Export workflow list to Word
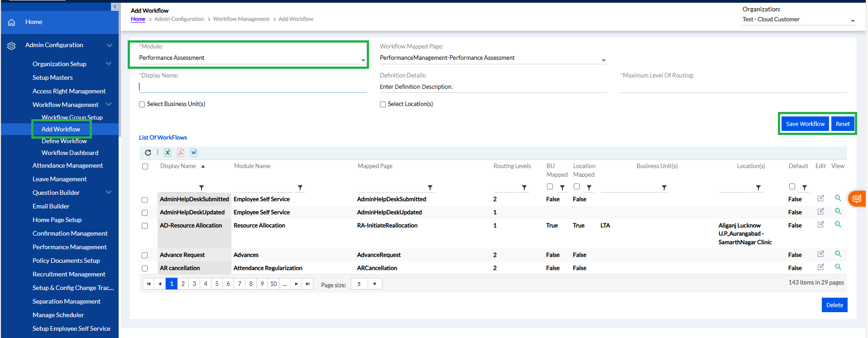868x338 pixels. click(194, 153)
